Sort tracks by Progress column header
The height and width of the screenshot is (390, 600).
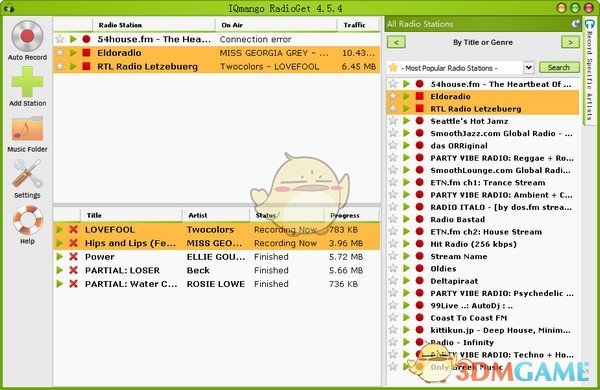(351, 215)
